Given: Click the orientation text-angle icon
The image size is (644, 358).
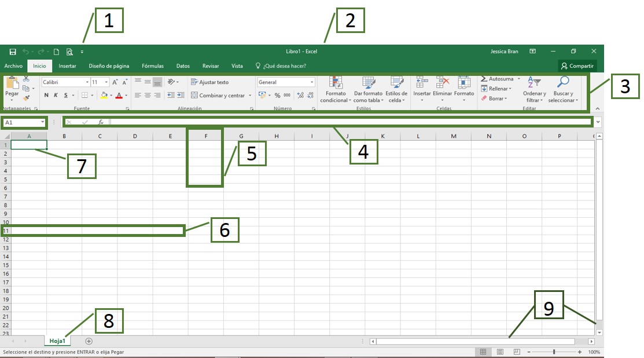Looking at the screenshot, I should click(172, 82).
